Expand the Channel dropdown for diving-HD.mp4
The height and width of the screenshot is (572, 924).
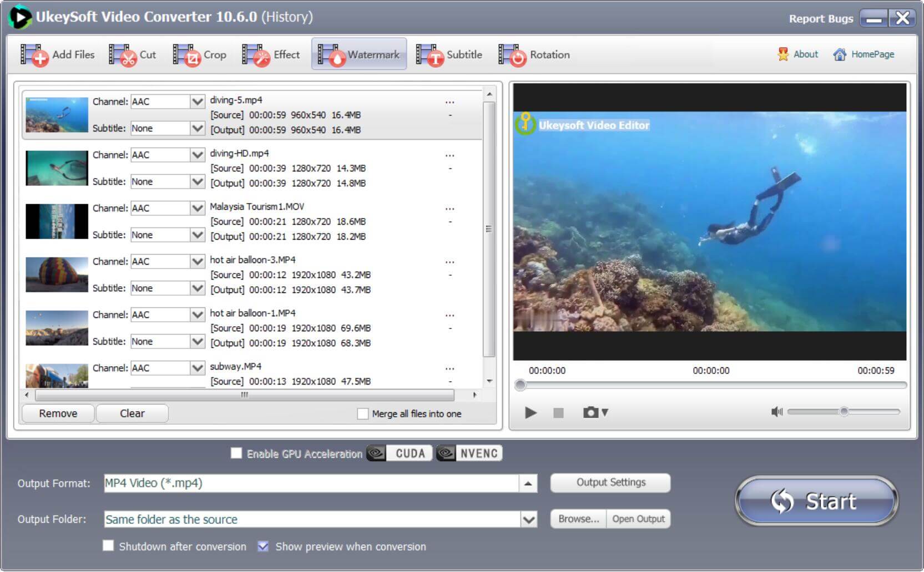(x=197, y=155)
